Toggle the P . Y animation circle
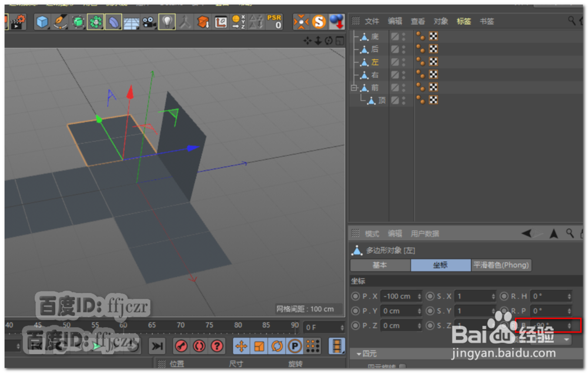This screenshot has width=588, height=373. (355, 311)
